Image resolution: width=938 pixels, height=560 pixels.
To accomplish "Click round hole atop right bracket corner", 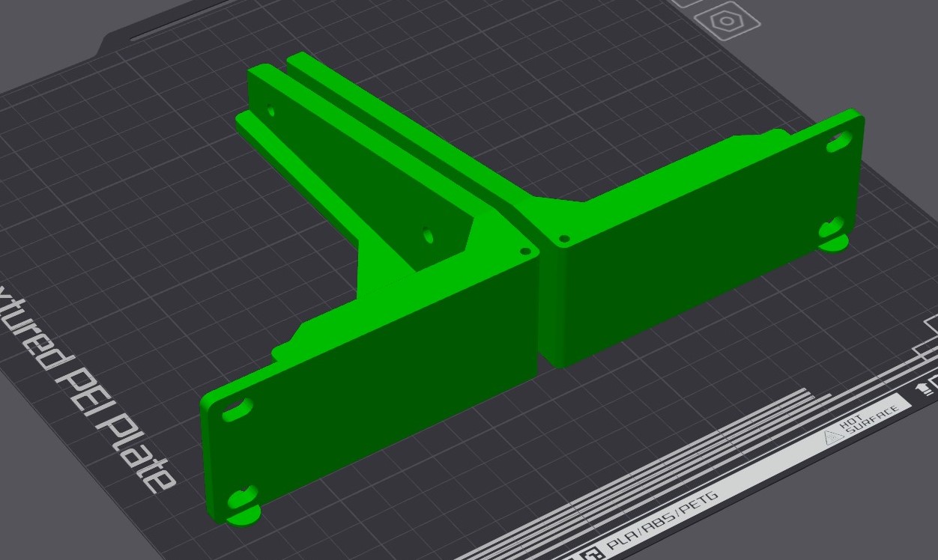I will [564, 239].
